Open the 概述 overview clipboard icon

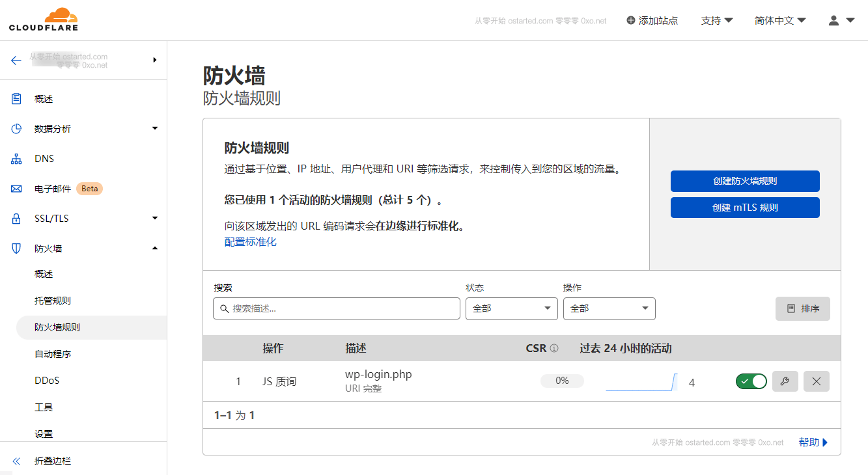17,99
